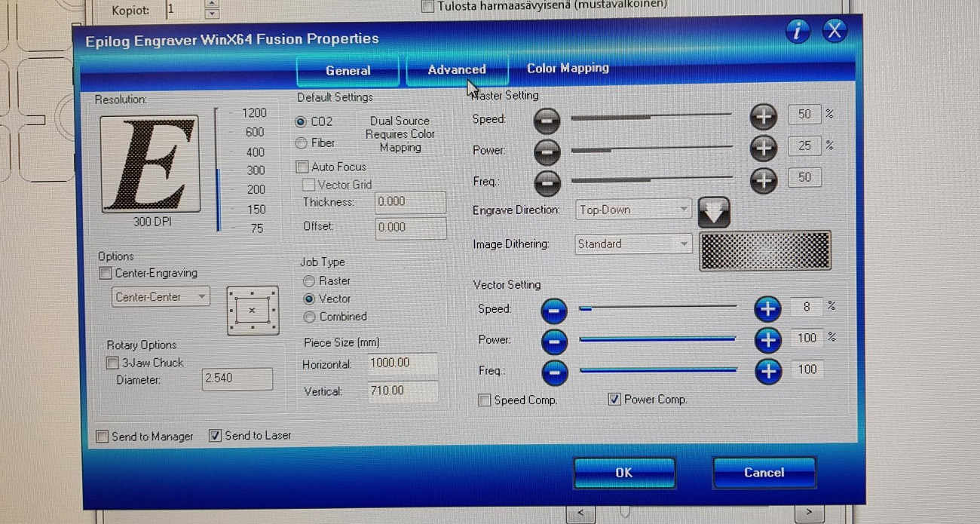Screen dimensions: 980x524
Task: Click the image dithering pattern preview
Action: point(765,250)
